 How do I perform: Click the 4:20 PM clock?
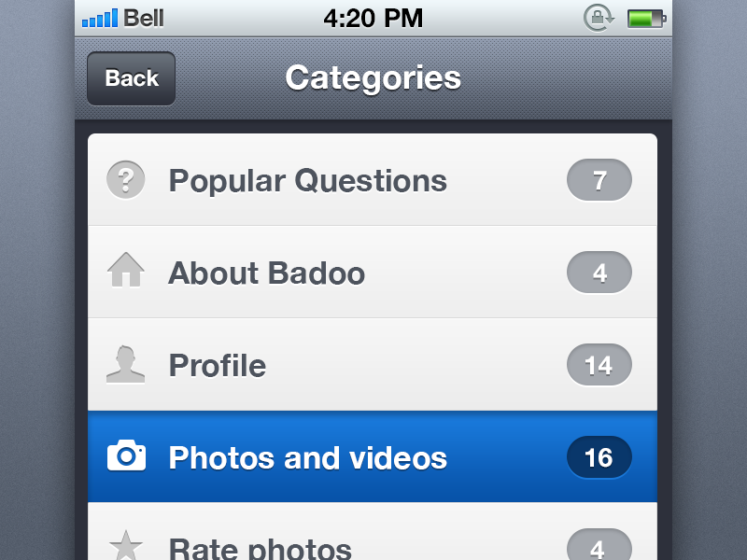point(373,18)
